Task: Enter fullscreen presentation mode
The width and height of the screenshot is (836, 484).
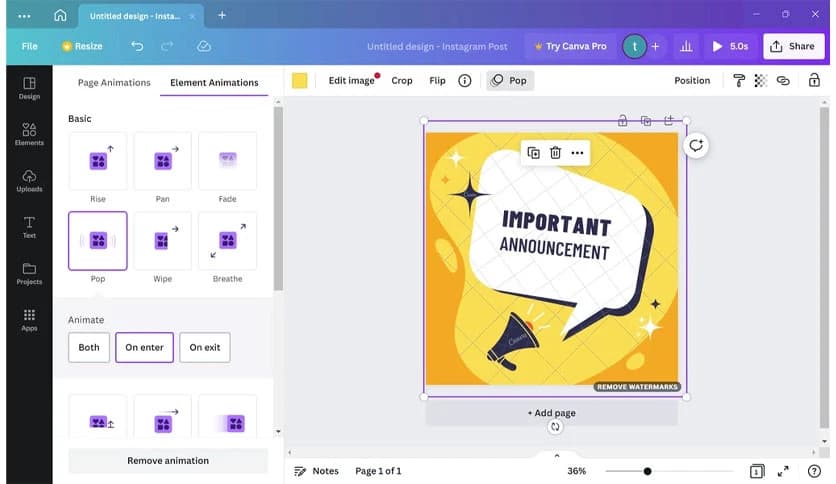Action: tap(783, 471)
